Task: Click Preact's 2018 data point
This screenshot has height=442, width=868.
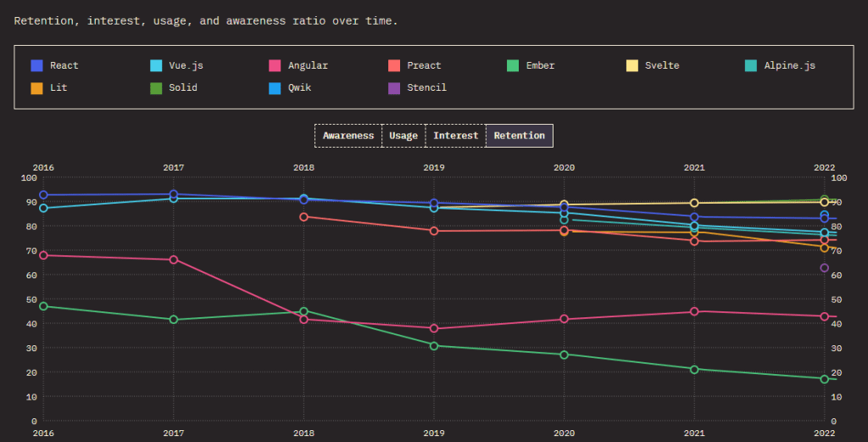Action: [303, 216]
